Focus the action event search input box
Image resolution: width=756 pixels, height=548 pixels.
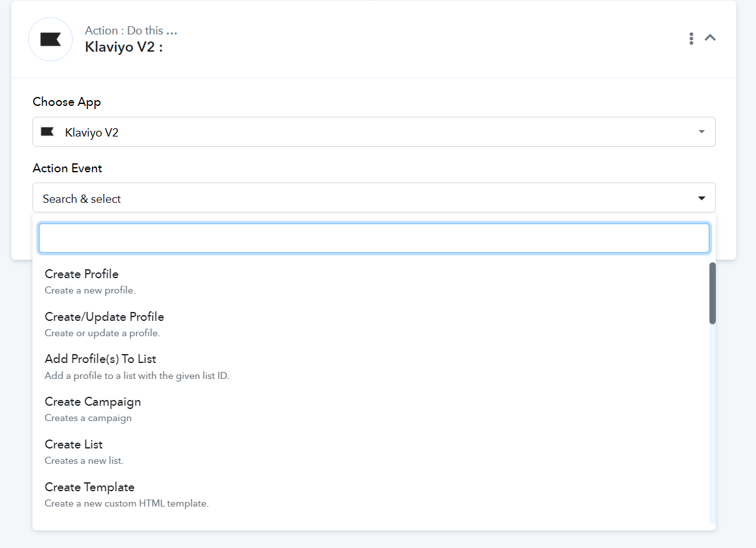click(x=374, y=237)
